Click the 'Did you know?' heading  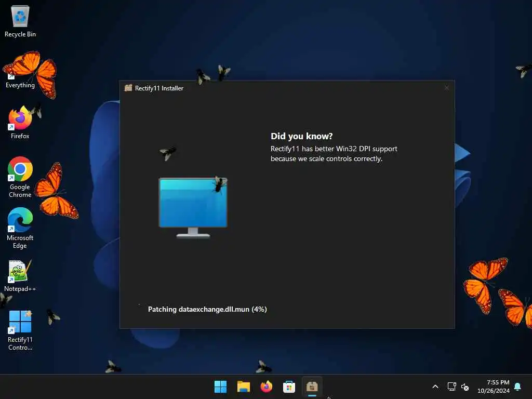click(302, 136)
